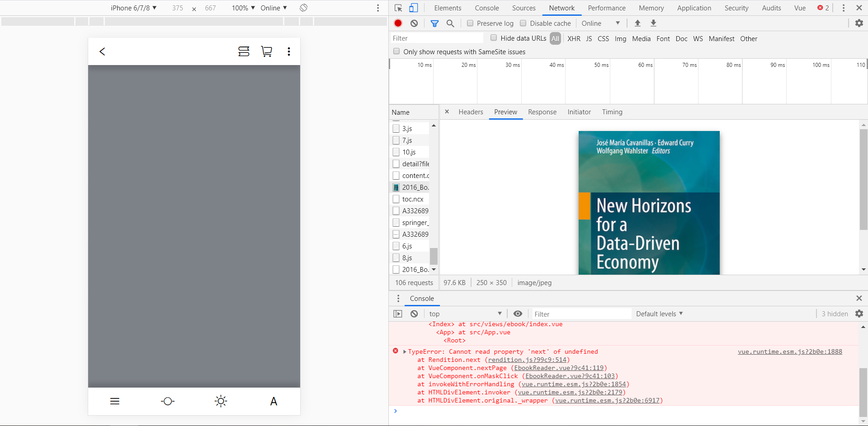Filter requests by XHR type
The image size is (868, 426).
click(x=574, y=38)
